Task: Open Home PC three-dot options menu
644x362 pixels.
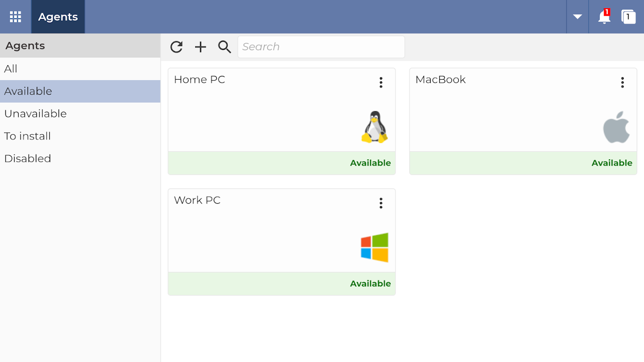Action: (381, 82)
